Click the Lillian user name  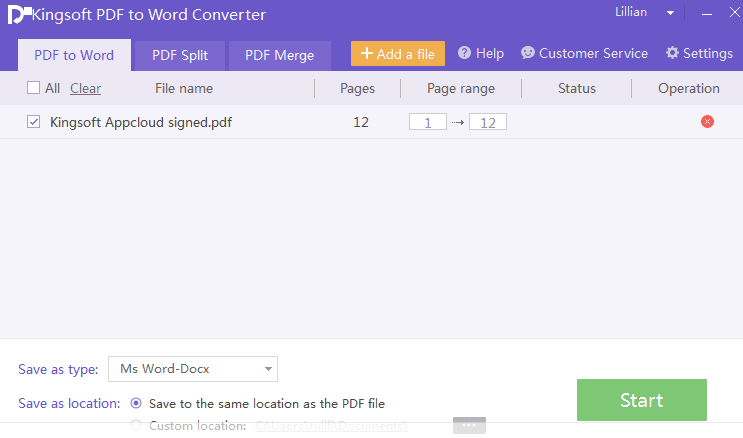631,12
